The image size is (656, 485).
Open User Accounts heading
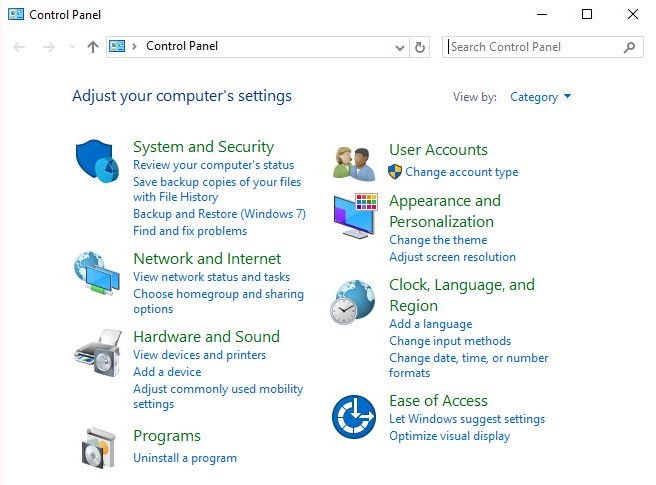(438, 150)
